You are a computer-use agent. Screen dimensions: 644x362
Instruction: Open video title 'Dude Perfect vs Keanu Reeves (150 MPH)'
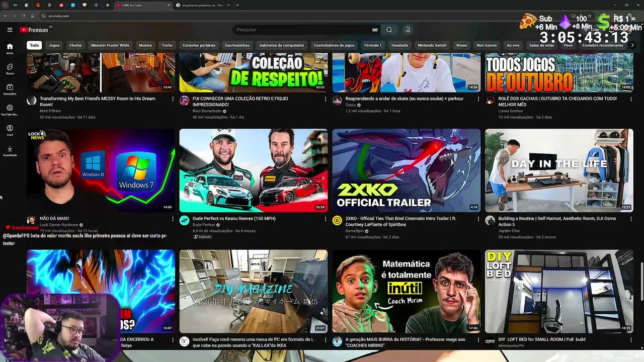[x=234, y=219]
